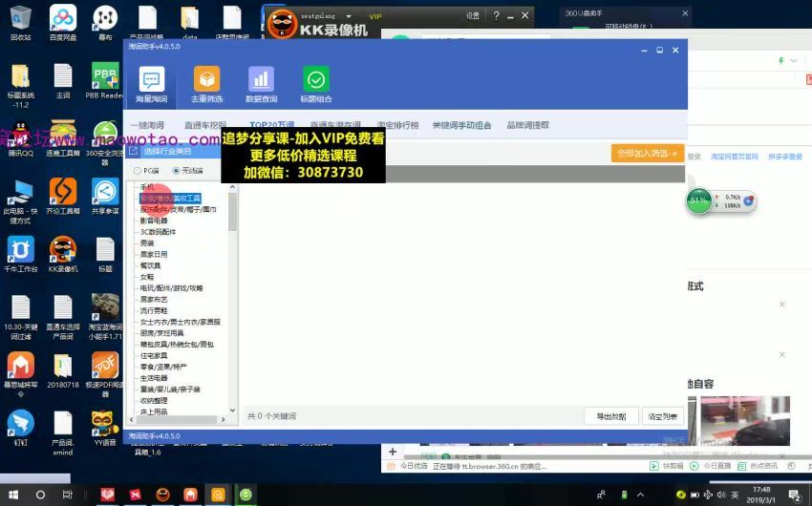Switch to the 淘宝排行榜 tab

click(397, 125)
